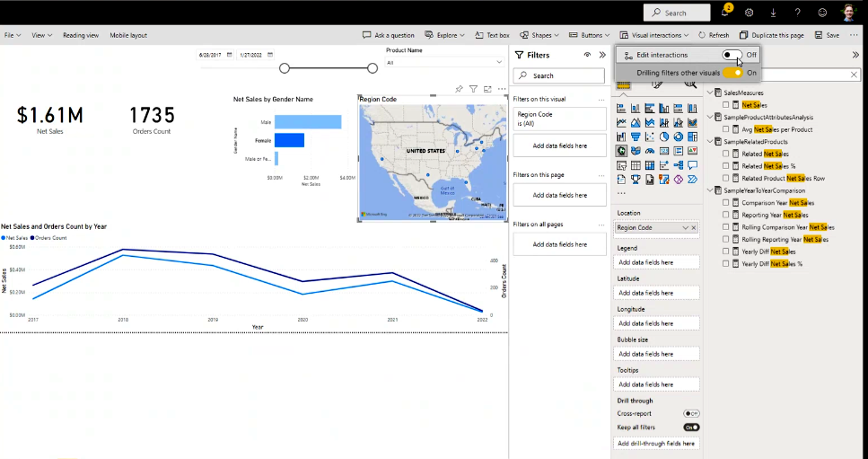Screen dimensions: 868x459
Task: Select the map visual icon
Action: coord(621,151)
